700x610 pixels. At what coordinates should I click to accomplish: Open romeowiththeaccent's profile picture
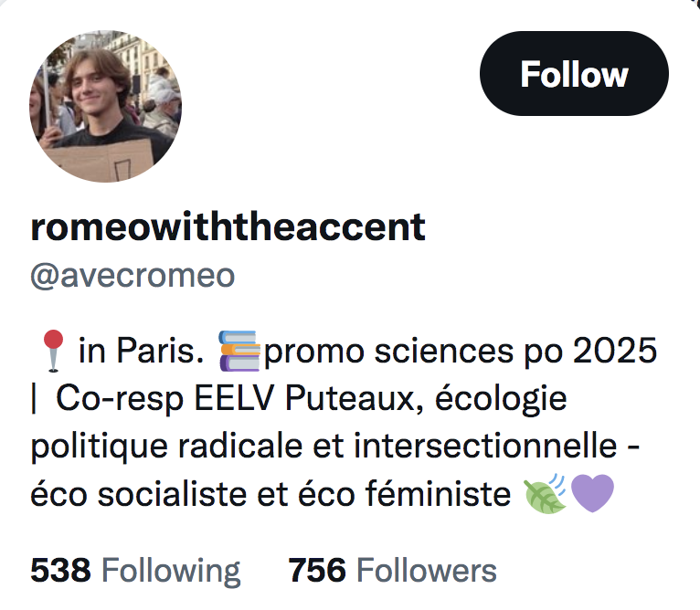click(106, 106)
